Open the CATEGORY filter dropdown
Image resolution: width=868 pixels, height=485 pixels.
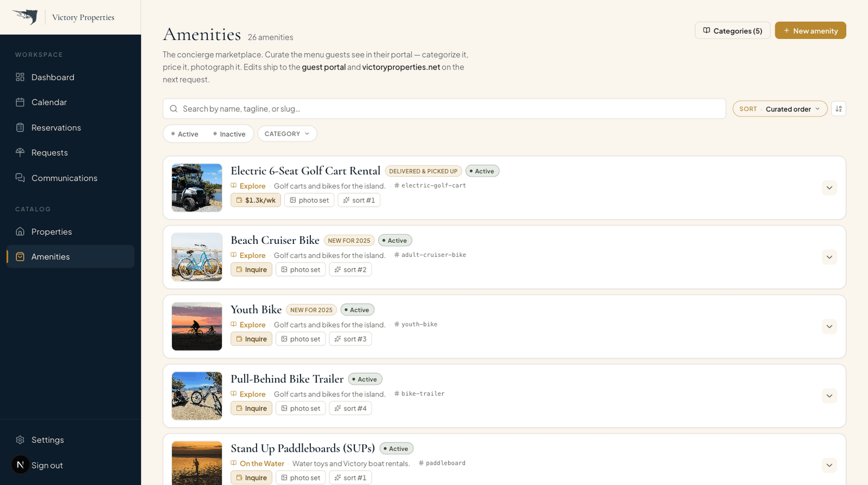(x=287, y=134)
